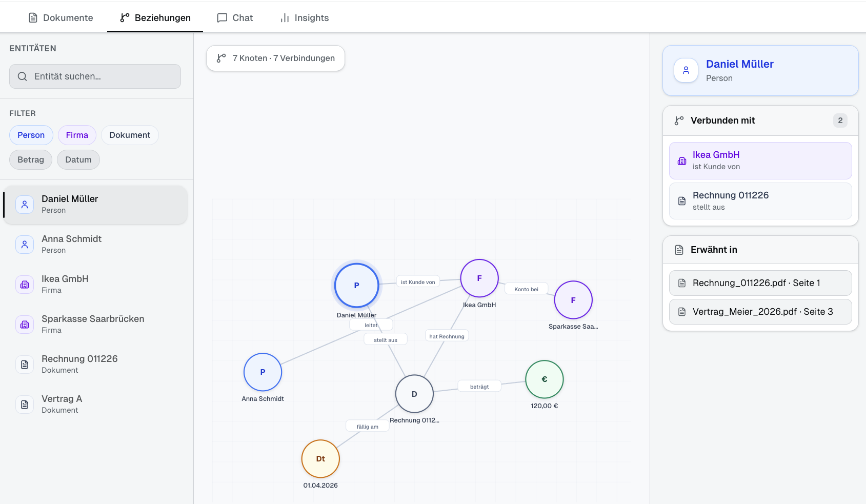Click the Daniel Müller person node in graph
Image resolution: width=866 pixels, height=504 pixels.
click(x=356, y=286)
